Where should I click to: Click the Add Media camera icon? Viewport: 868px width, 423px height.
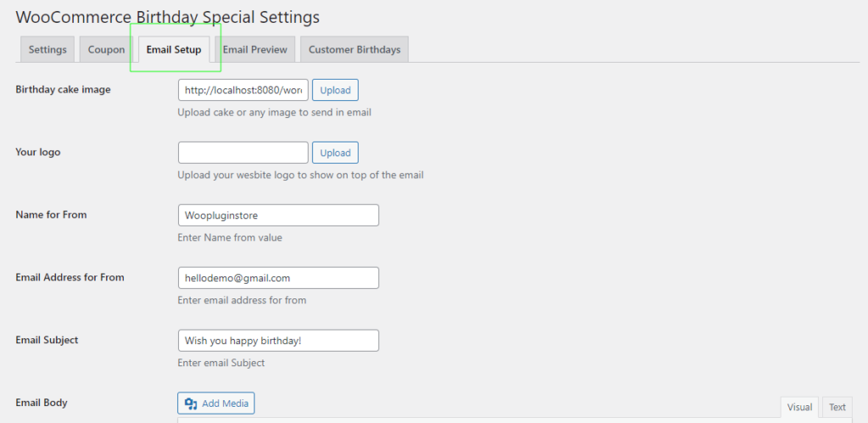(191, 404)
